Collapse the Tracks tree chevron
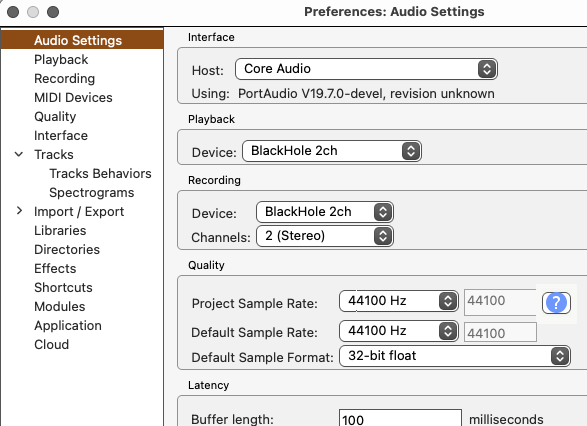Screen dimensions: 587x426 (19, 154)
